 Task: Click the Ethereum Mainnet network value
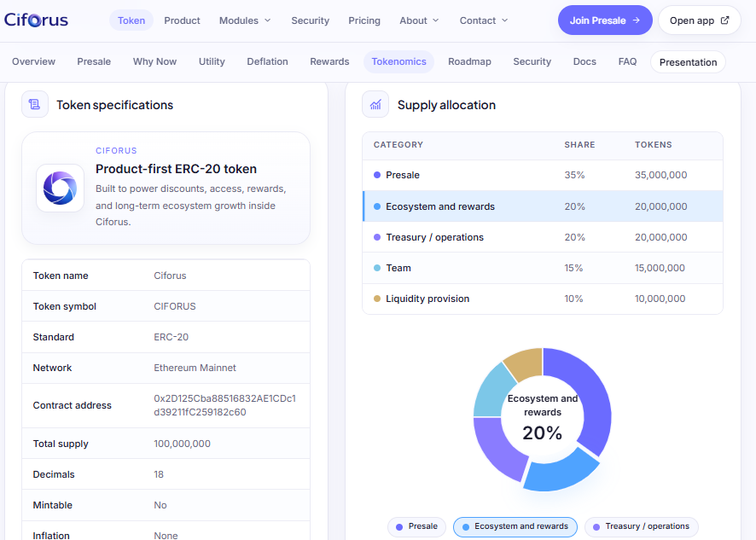pos(195,368)
